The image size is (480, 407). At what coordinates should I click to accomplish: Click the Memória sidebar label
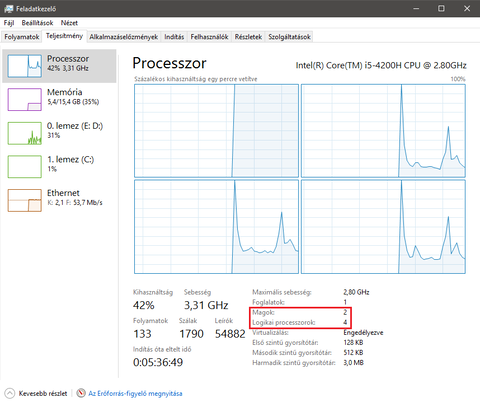pos(65,92)
